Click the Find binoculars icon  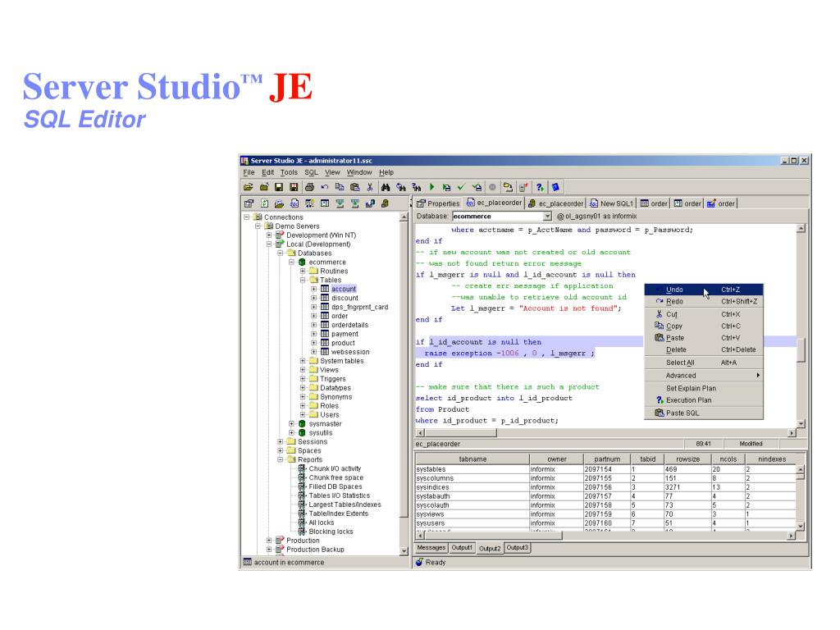[x=386, y=188]
